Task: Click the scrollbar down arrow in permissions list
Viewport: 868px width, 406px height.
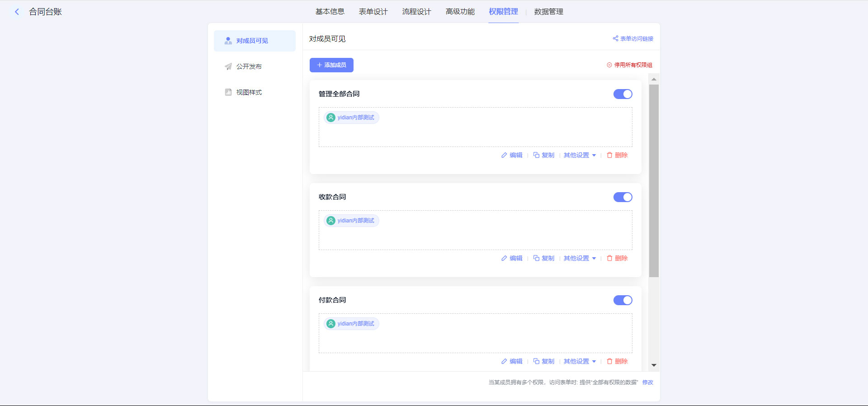Action: (654, 365)
